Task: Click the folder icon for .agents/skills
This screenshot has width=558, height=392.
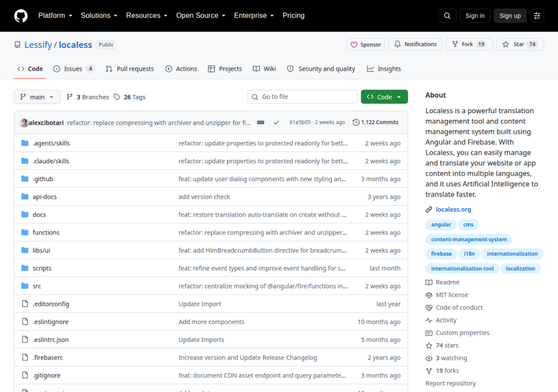Action: tap(25, 143)
